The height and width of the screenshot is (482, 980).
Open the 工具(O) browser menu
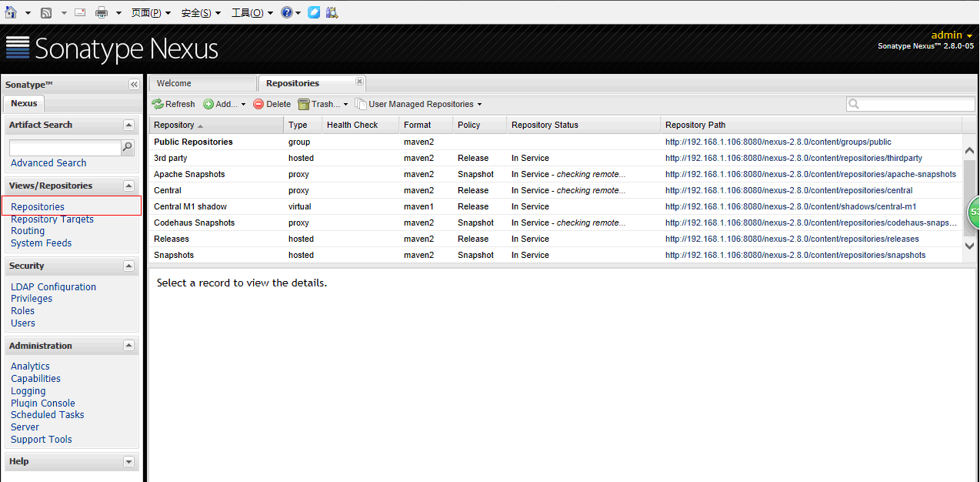[x=252, y=13]
